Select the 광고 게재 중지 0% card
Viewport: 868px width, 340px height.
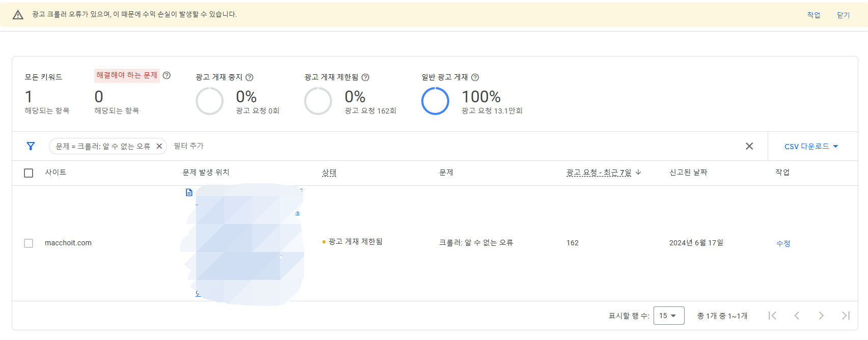click(238, 95)
